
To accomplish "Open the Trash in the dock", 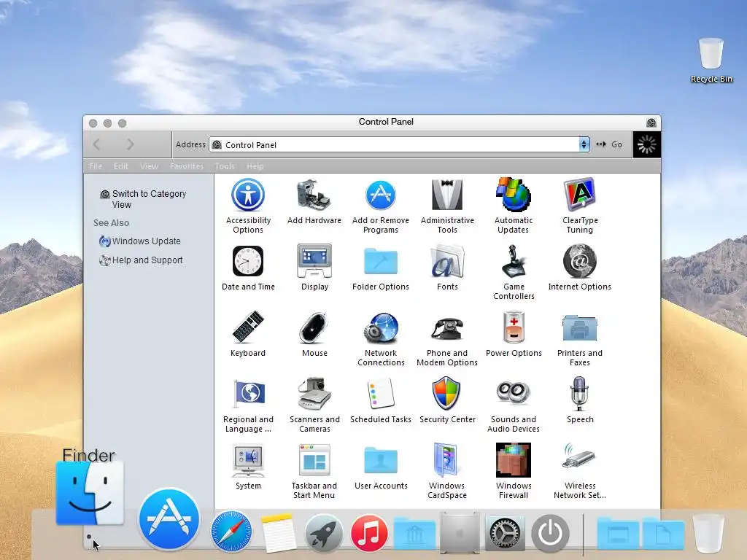I will (708, 533).
